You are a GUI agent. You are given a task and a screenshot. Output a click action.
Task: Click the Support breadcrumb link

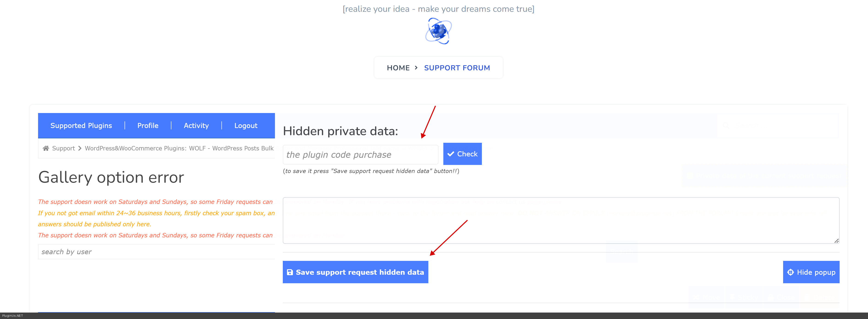(x=63, y=148)
